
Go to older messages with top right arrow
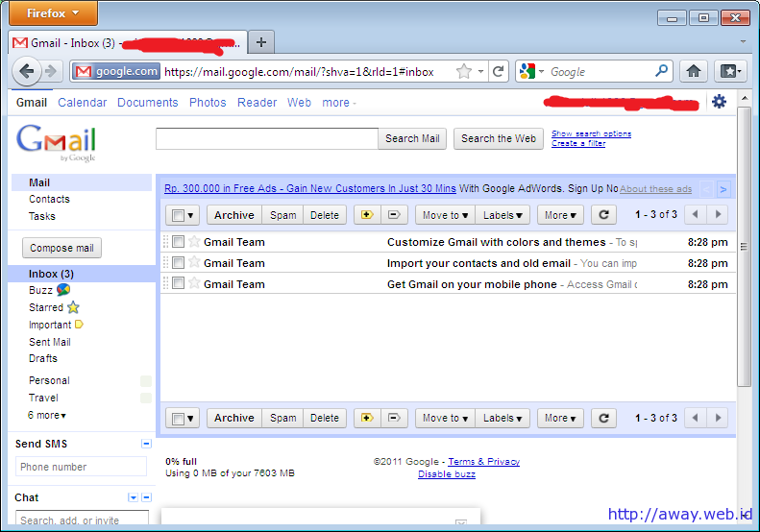point(718,215)
